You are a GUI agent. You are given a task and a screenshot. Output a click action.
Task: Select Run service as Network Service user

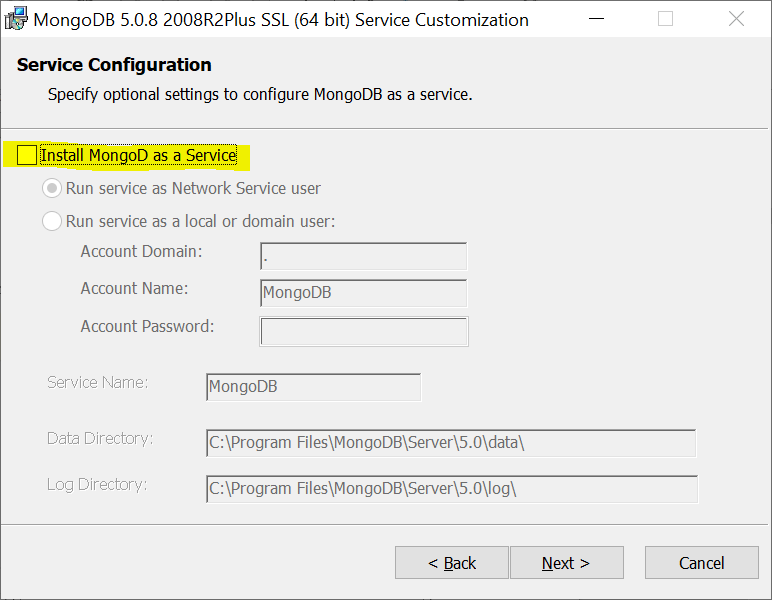point(51,188)
